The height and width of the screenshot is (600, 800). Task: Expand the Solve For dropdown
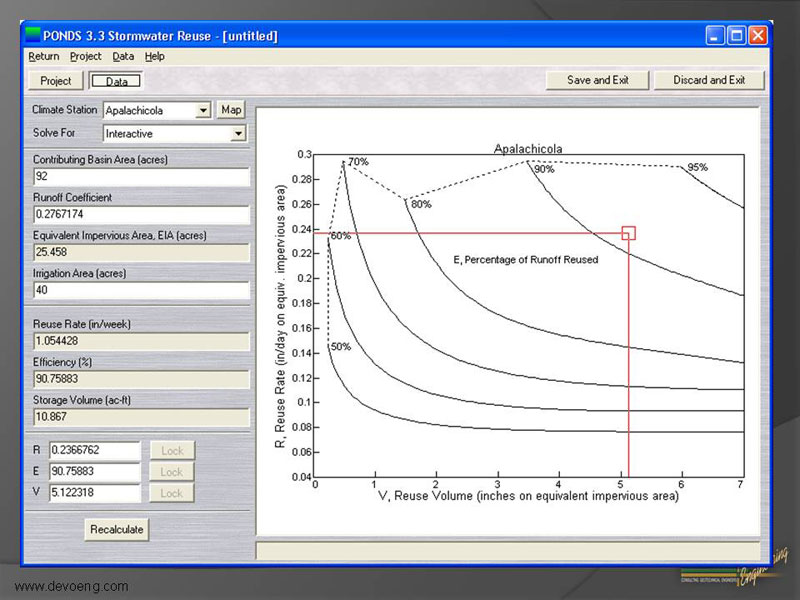[238, 133]
